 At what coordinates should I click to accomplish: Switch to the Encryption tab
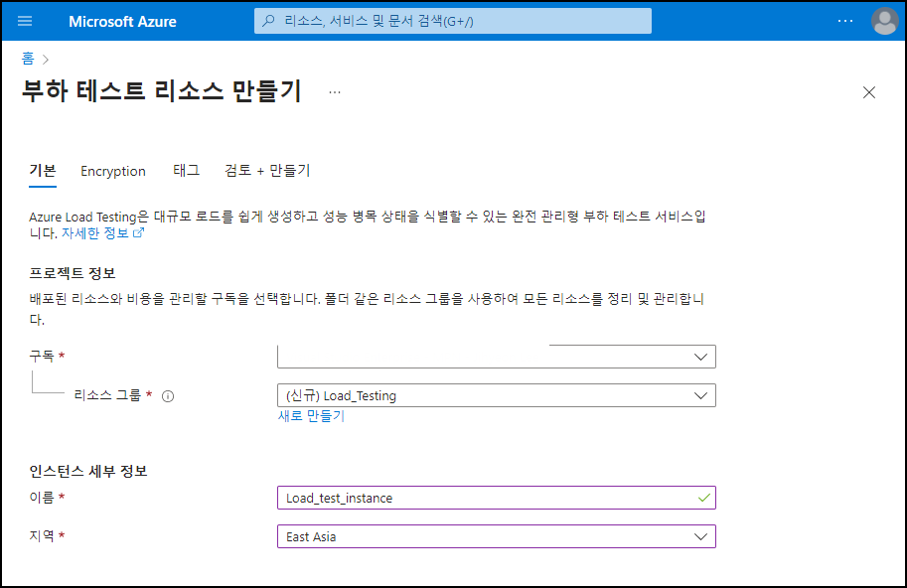[113, 171]
